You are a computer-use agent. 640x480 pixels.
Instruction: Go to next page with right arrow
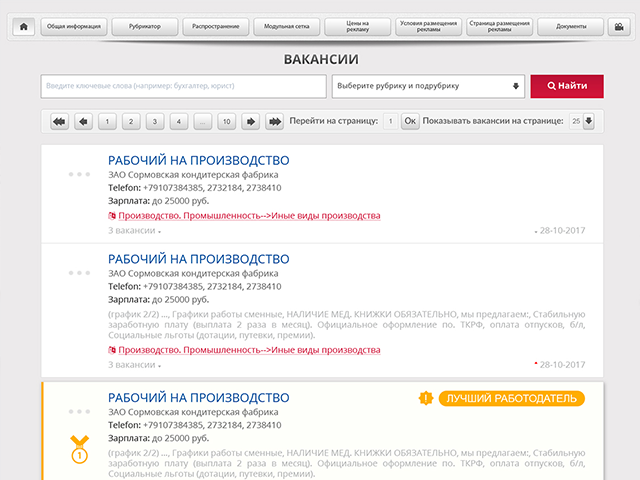[x=251, y=122]
